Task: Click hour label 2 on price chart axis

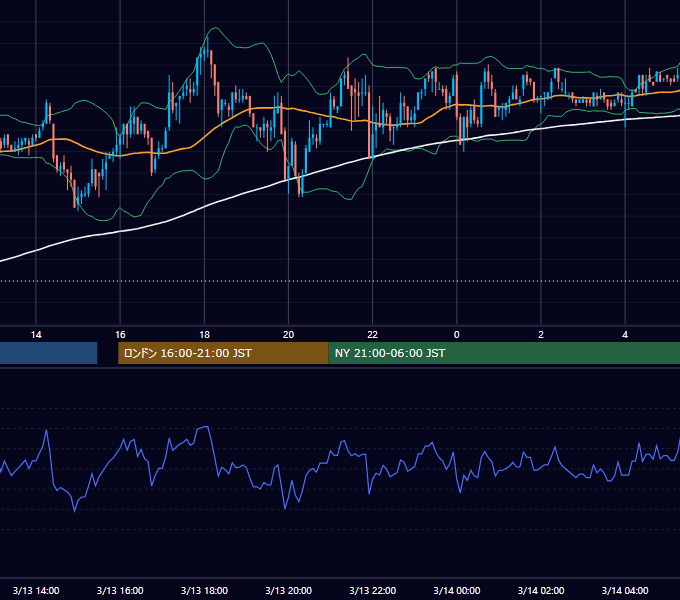Action: tap(541, 335)
